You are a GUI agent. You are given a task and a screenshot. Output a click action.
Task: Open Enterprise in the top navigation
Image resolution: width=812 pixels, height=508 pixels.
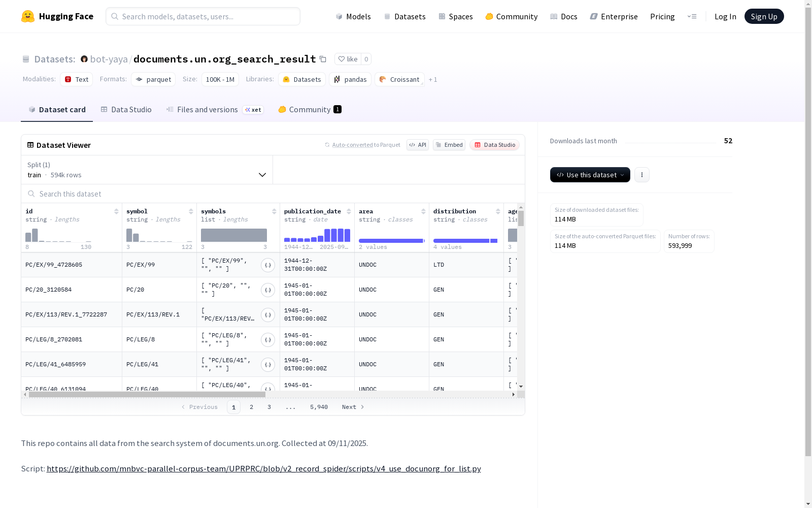[614, 16]
